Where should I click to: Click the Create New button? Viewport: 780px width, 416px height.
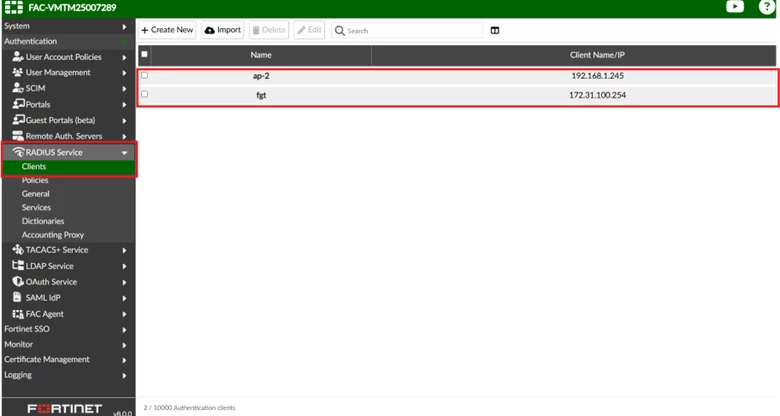(167, 30)
